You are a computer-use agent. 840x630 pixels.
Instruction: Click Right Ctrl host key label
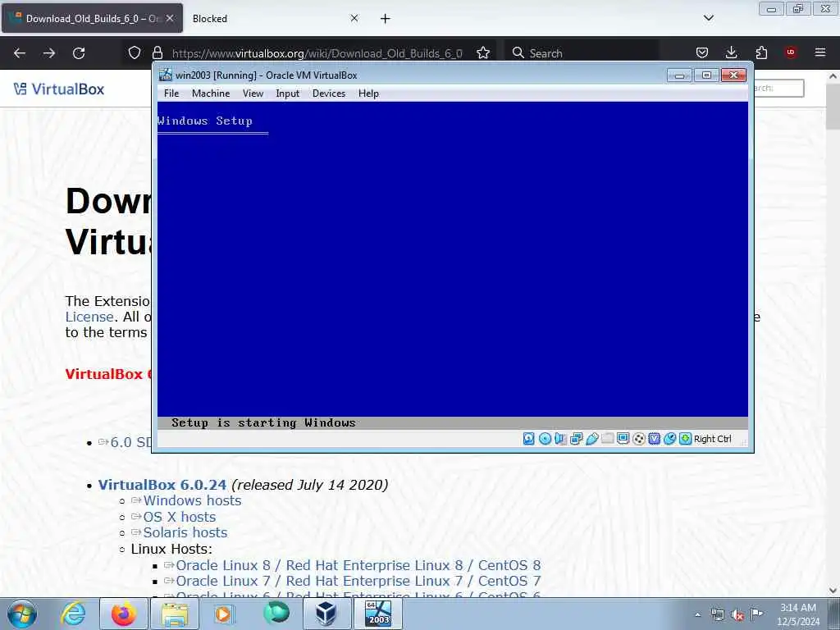[713, 439]
